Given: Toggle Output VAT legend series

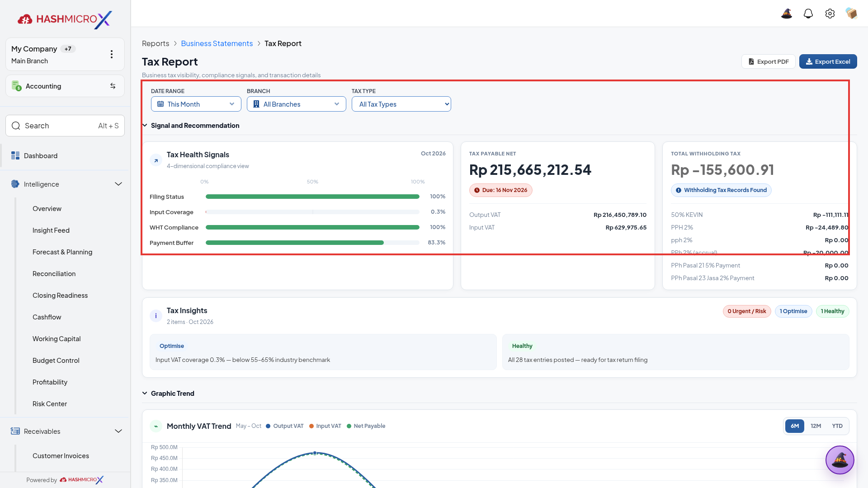Looking at the screenshot, I should [285, 426].
